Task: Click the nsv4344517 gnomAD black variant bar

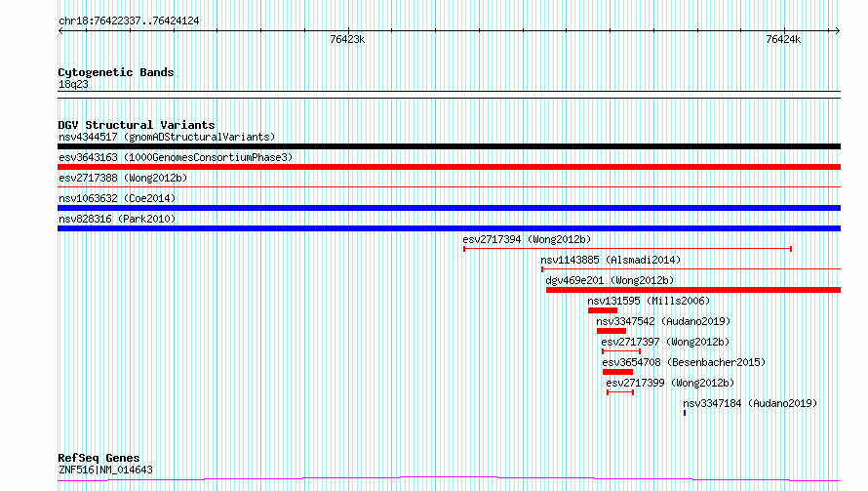Action: [449, 146]
